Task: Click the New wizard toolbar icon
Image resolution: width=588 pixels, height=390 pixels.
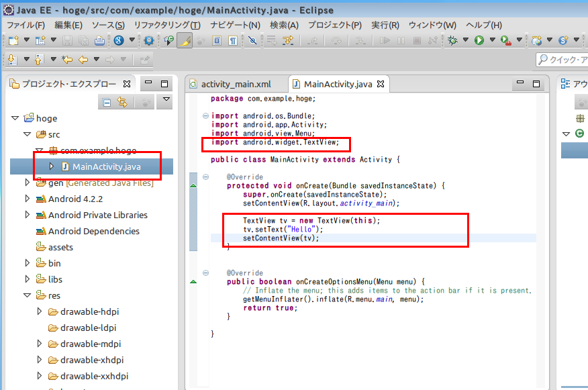Action: pos(13,40)
